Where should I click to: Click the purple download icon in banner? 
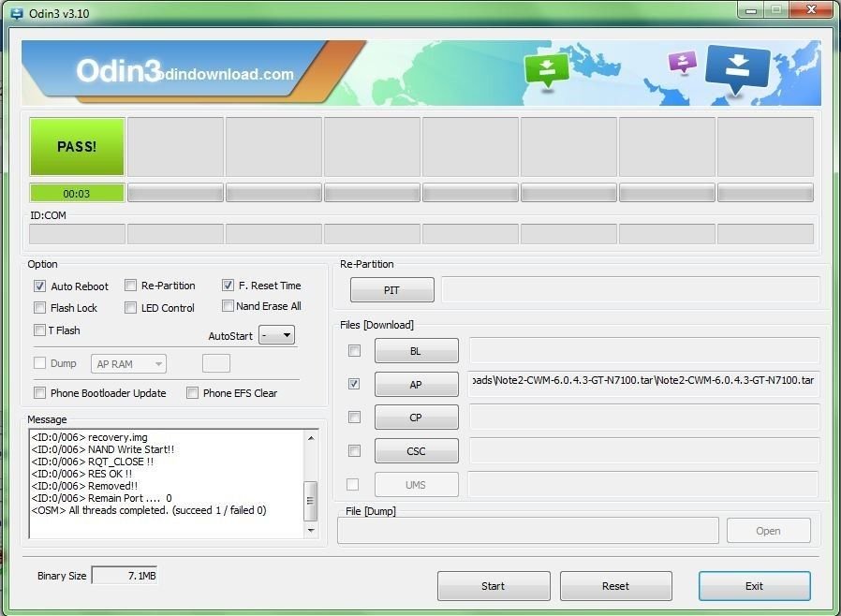pyautogui.click(x=682, y=62)
